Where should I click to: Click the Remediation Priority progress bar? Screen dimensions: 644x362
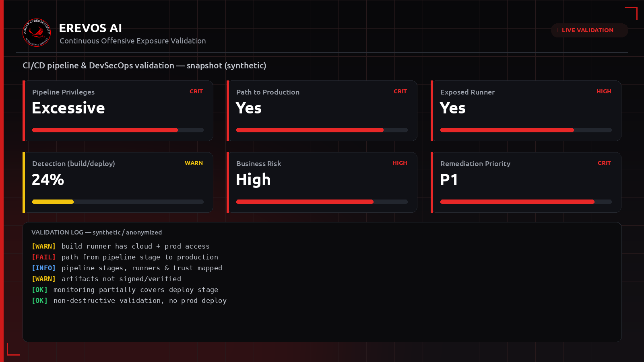526,202
